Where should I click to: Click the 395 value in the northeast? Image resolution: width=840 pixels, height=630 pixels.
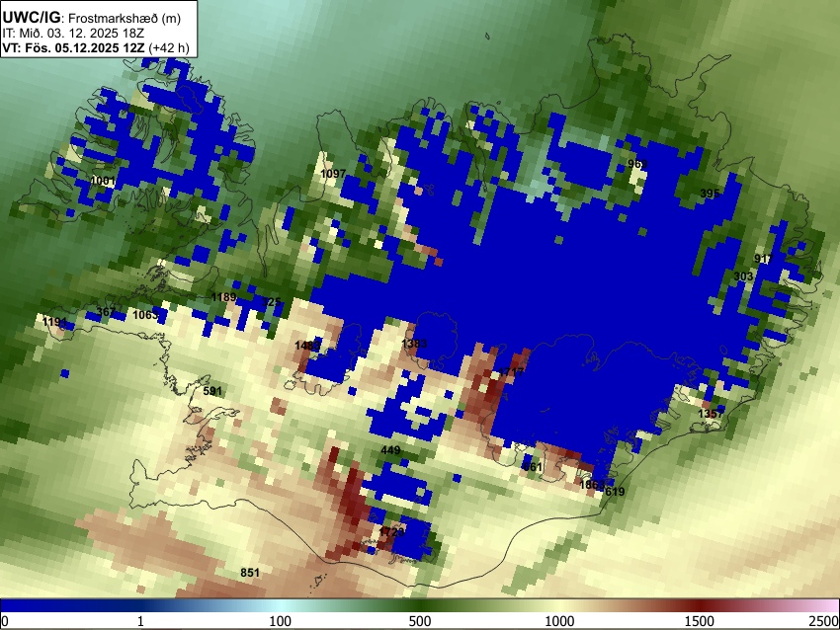(710, 194)
